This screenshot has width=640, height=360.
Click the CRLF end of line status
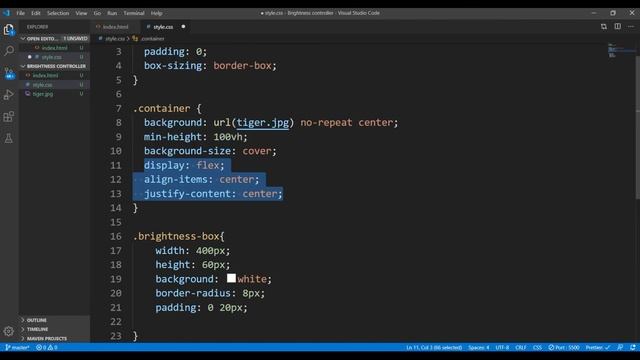521,347
